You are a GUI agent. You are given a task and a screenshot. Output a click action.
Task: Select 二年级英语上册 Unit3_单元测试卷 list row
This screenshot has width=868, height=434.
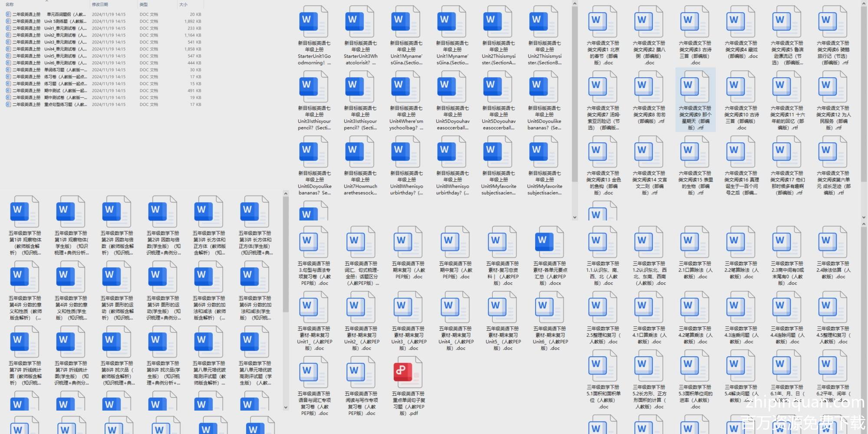[x=103, y=42]
